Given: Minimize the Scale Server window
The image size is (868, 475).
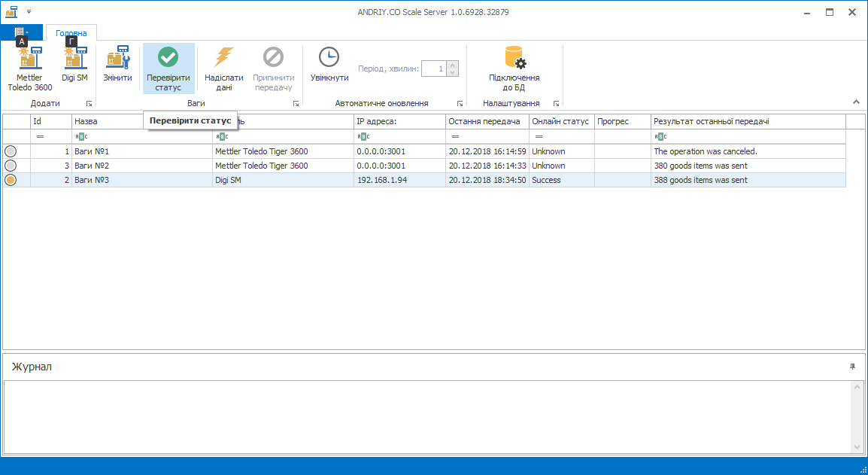Looking at the screenshot, I should coord(806,12).
